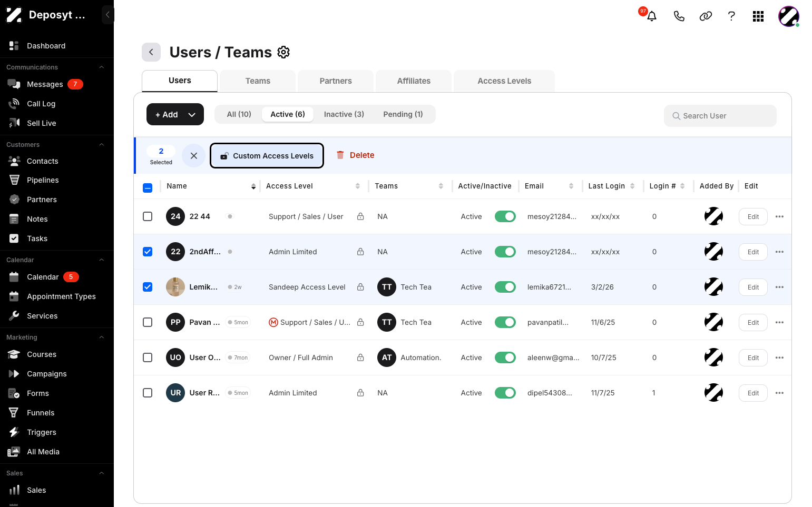Image resolution: width=812 pixels, height=507 pixels.
Task: Uncheck the Lemik user checkbox
Action: (x=148, y=287)
